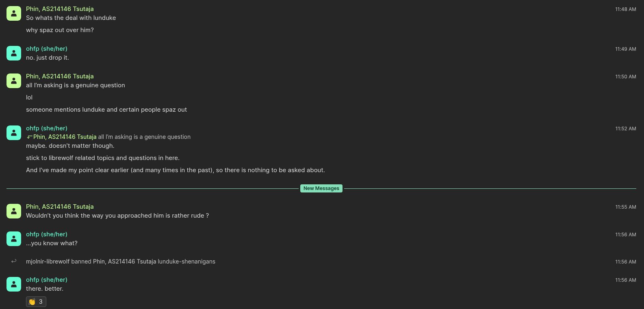The image size is (644, 309).
Task: Click Phin's avatar beside the 11:50 AM message
Action: pos(13,80)
